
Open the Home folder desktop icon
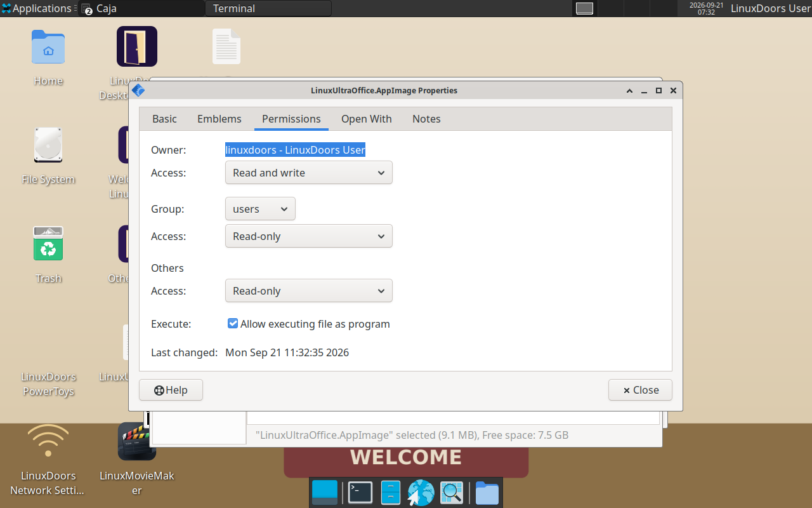[x=48, y=47]
